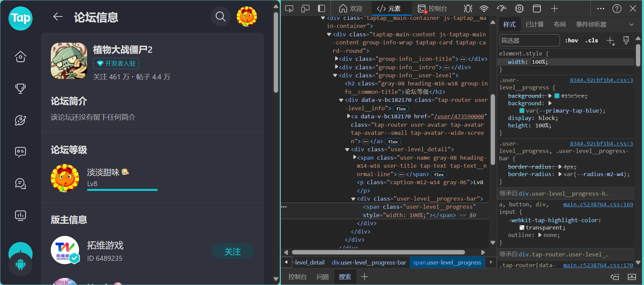Click the Android download icon

click(21, 265)
